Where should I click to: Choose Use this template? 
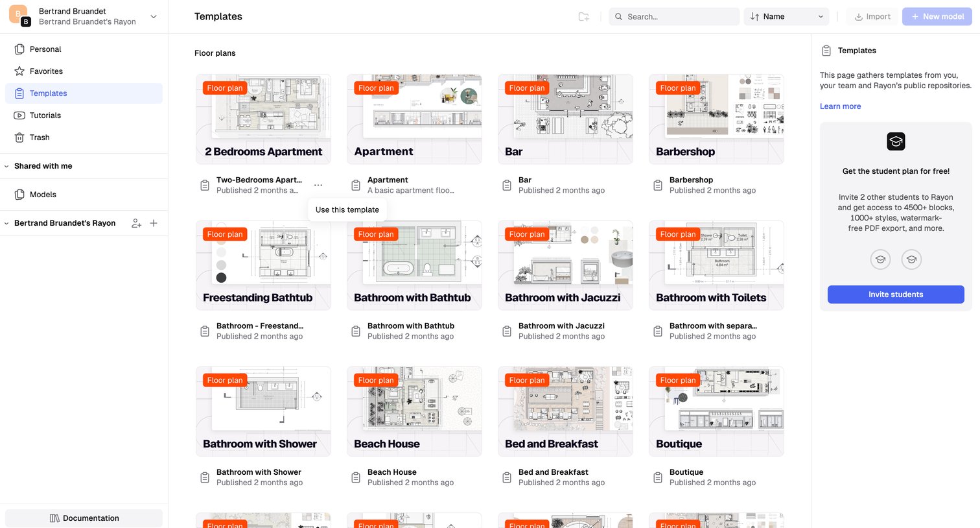347,210
